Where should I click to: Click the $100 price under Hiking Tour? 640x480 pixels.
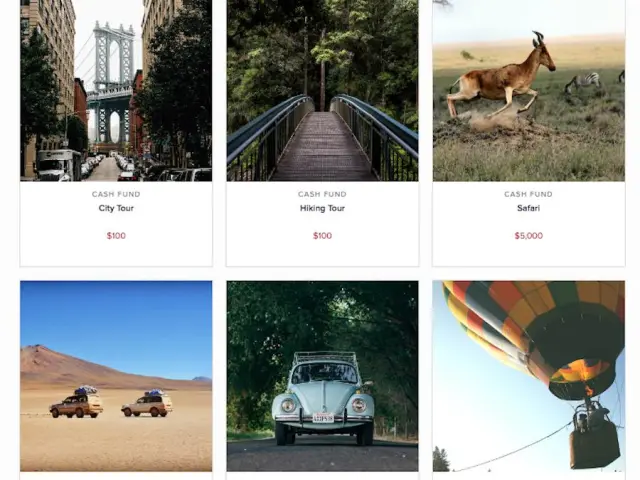click(322, 236)
